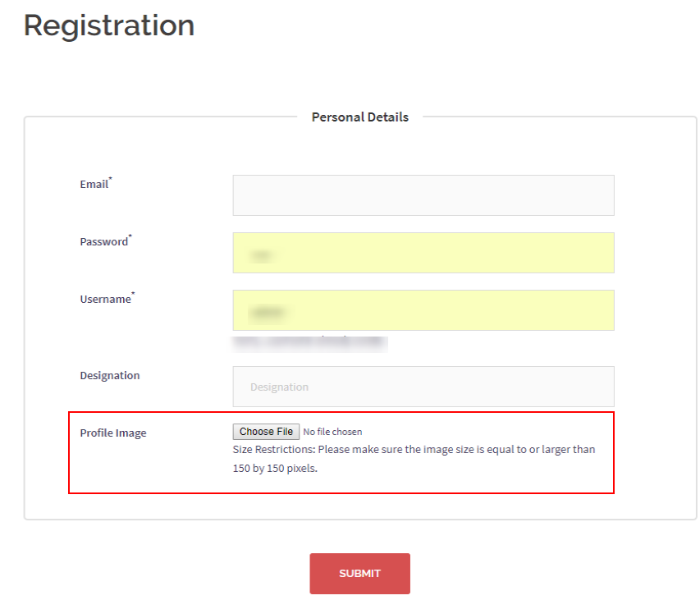This screenshot has width=700, height=600.
Task: Focus the Password text box
Action: pyautogui.click(x=423, y=253)
